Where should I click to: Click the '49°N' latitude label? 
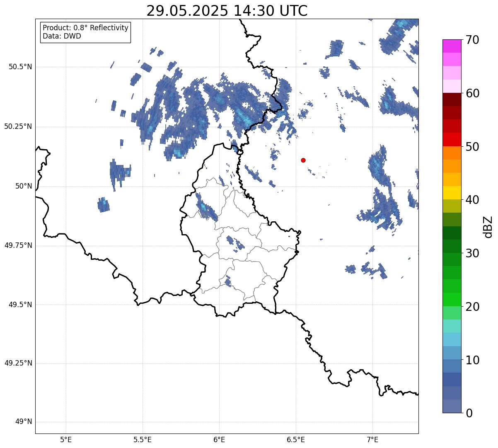coord(24,422)
